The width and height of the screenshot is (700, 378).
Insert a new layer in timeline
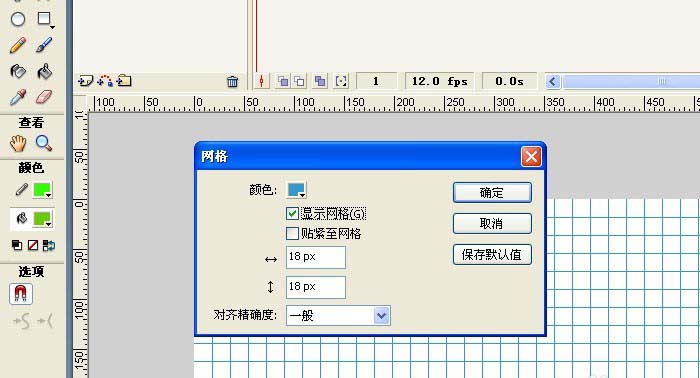pyautogui.click(x=85, y=81)
